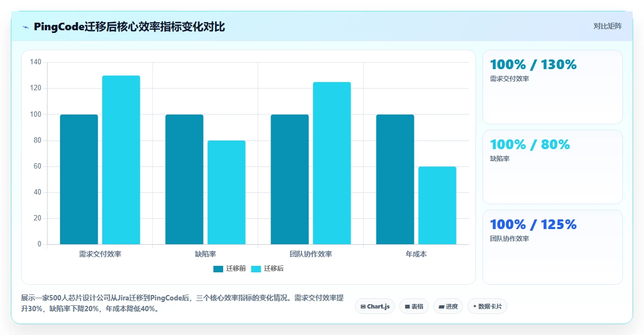Click the 100% / 130% card value
Image resolution: width=644 pixels, height=335 pixels.
(533, 64)
